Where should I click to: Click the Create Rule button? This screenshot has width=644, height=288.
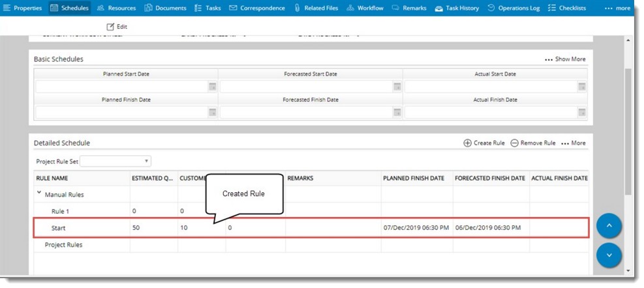tap(484, 143)
